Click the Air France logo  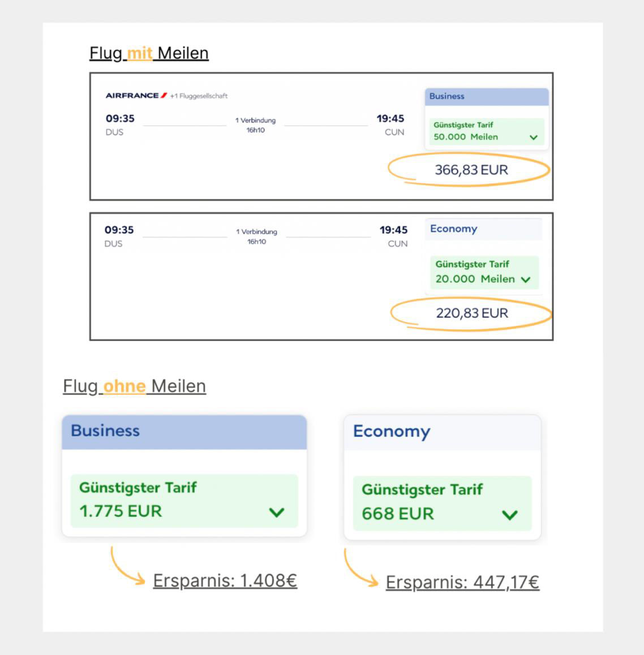tap(136, 96)
